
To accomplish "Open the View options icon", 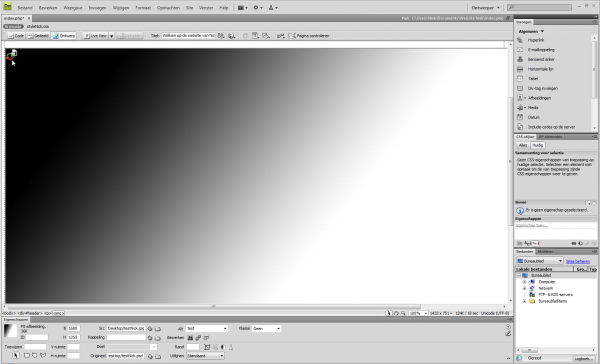I will 255,36.
